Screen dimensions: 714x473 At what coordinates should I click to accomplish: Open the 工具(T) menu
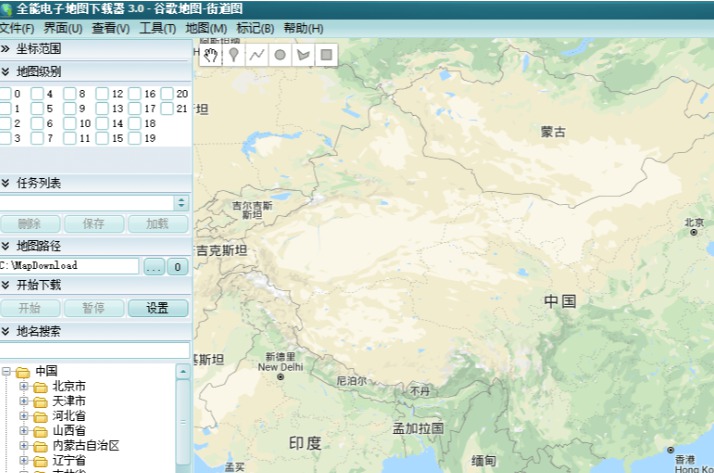158,28
